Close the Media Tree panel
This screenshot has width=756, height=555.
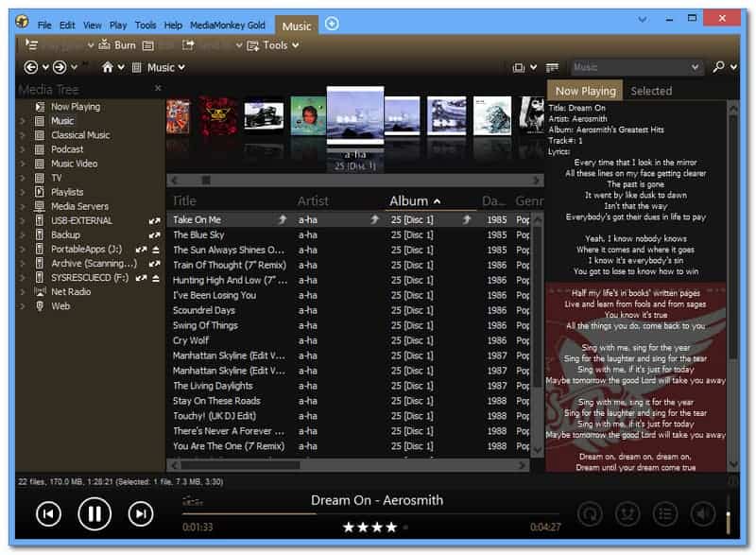[x=158, y=88]
